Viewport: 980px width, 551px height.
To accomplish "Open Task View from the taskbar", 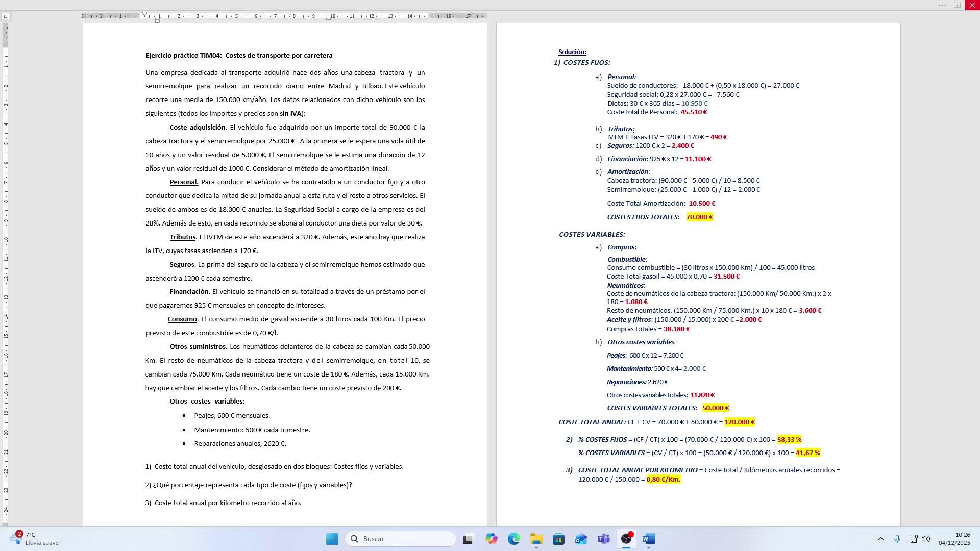I will pyautogui.click(x=468, y=539).
